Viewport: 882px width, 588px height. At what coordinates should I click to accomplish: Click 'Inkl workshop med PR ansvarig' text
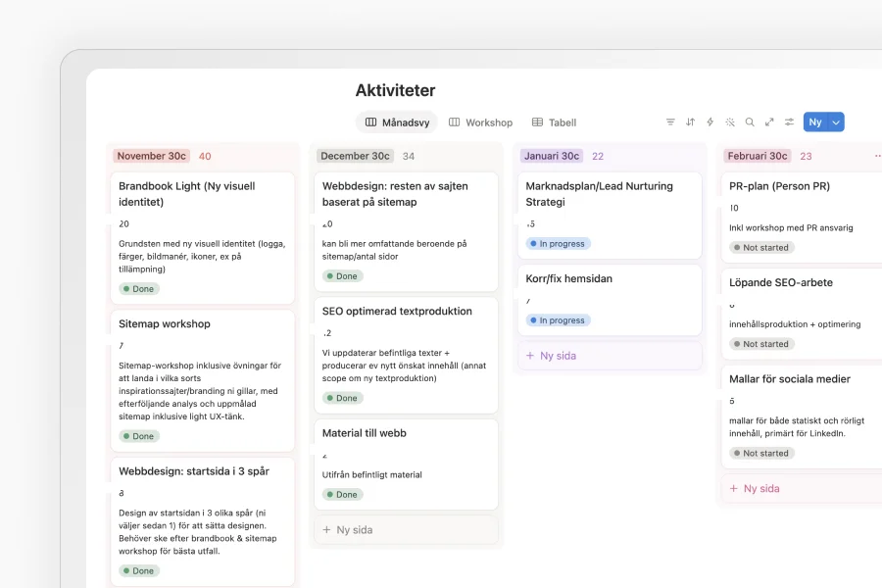pyautogui.click(x=791, y=228)
